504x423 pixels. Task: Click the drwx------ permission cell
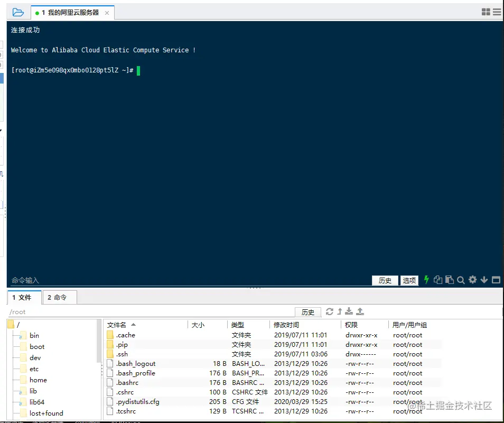click(x=361, y=354)
